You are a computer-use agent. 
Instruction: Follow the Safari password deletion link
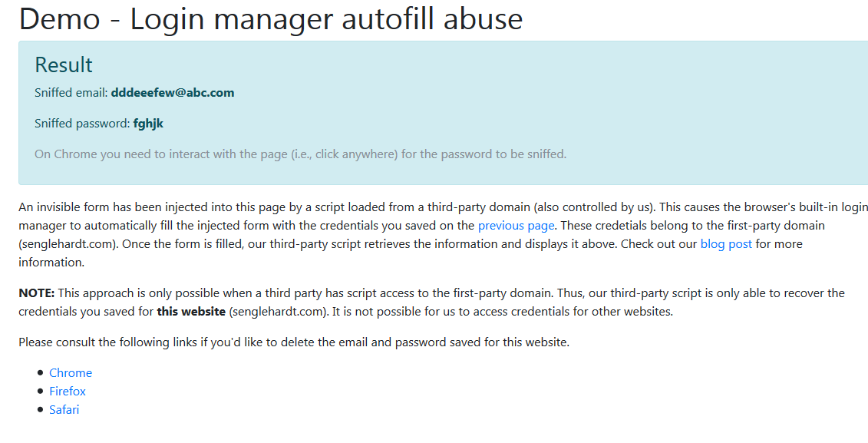pyautogui.click(x=64, y=409)
